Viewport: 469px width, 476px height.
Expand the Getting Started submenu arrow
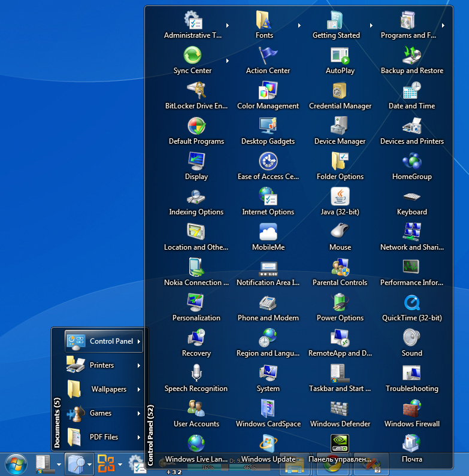tap(371, 25)
